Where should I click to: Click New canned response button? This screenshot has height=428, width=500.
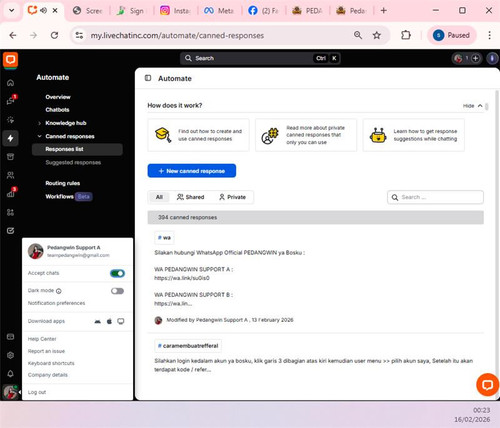tap(192, 171)
